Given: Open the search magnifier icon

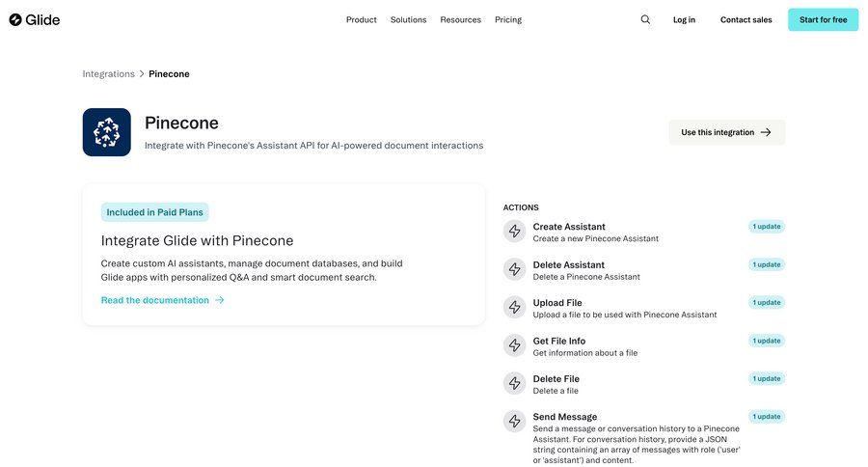Looking at the screenshot, I should point(645,19).
